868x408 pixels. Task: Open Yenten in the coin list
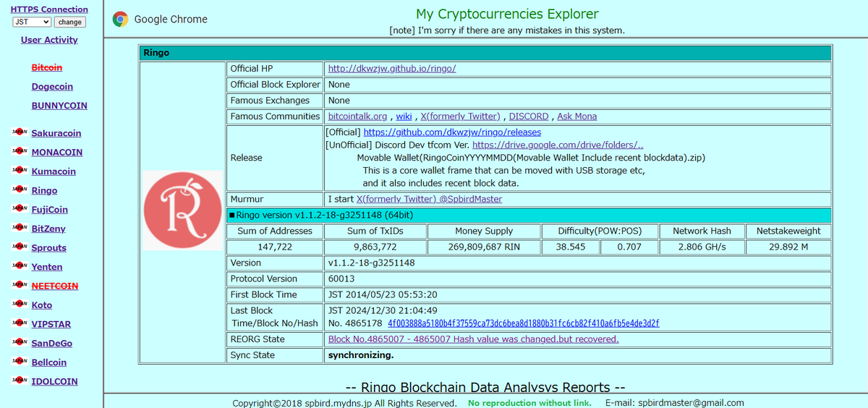tap(47, 268)
